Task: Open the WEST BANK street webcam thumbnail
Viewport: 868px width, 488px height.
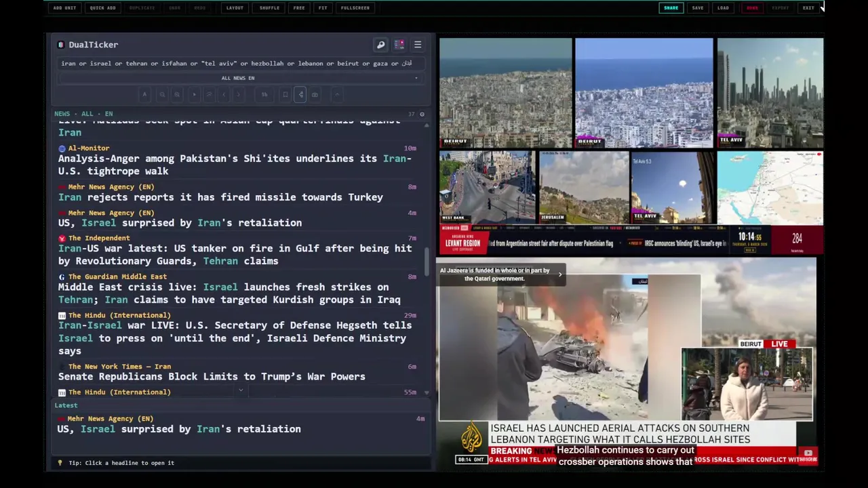Action: (486, 188)
